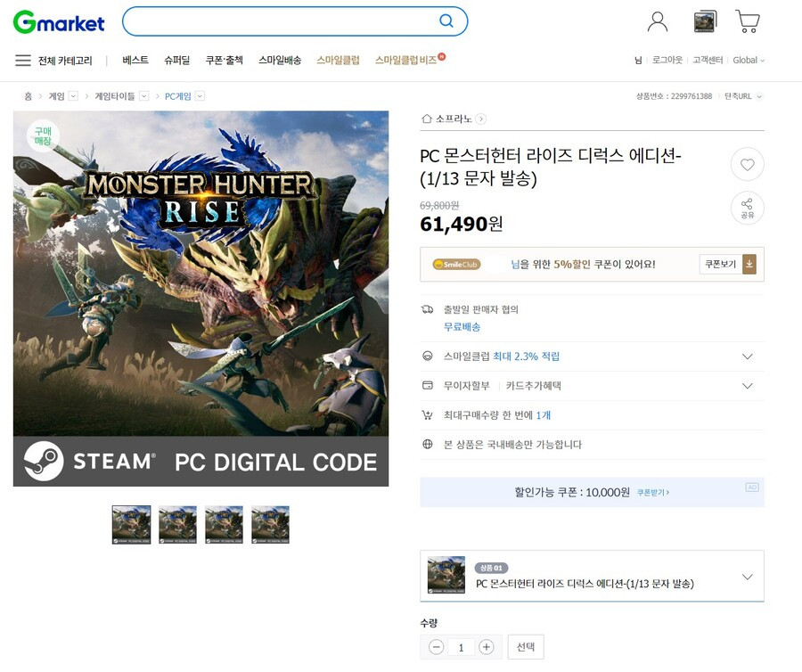Open the my account profile icon
The width and height of the screenshot is (802, 672).
[658, 22]
